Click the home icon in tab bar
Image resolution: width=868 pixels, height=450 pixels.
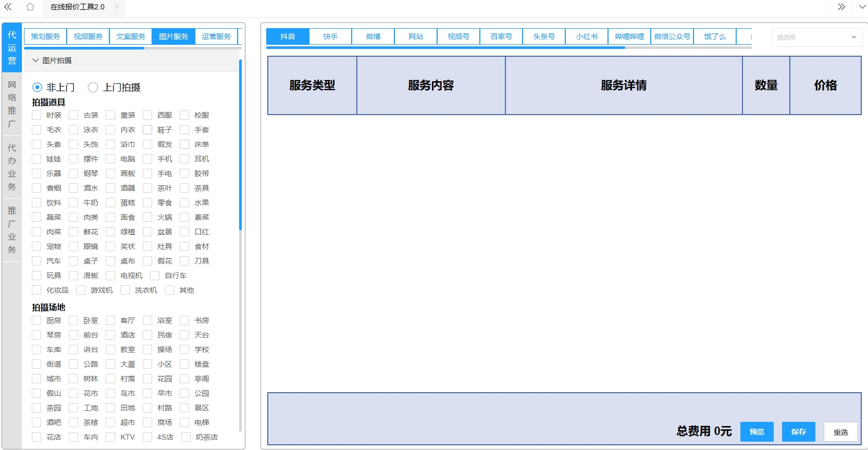(x=30, y=7)
